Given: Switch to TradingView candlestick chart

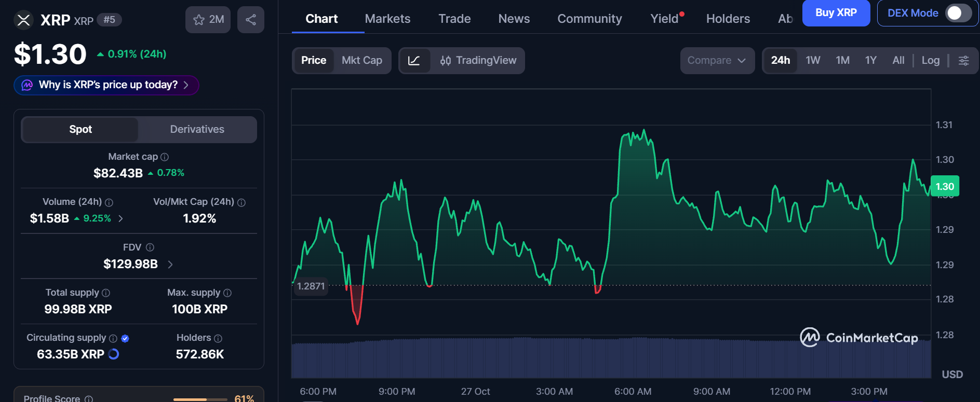Looking at the screenshot, I should click(478, 61).
